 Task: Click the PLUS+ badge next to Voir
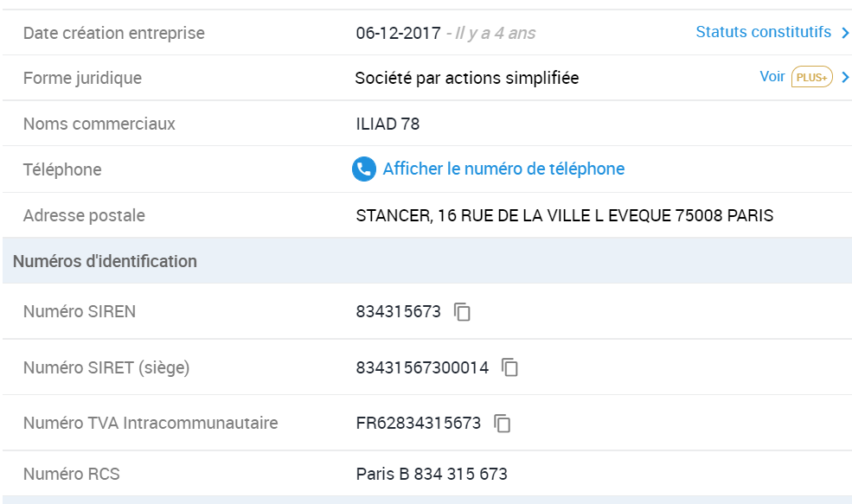pyautogui.click(x=812, y=77)
